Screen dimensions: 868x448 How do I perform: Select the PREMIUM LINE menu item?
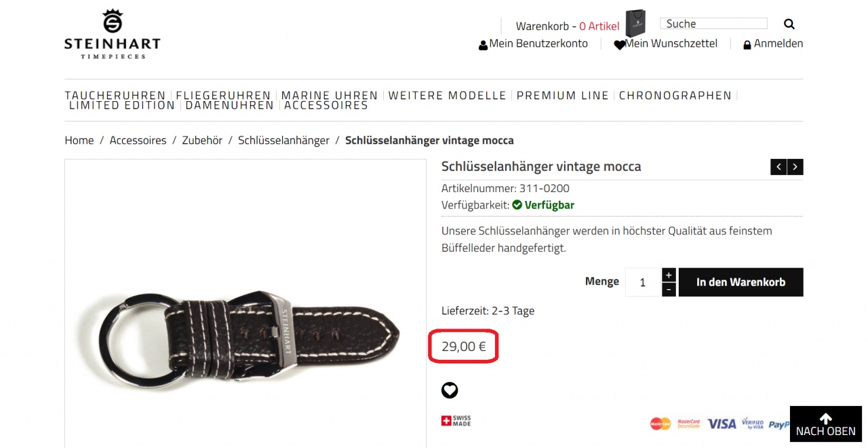coord(563,96)
